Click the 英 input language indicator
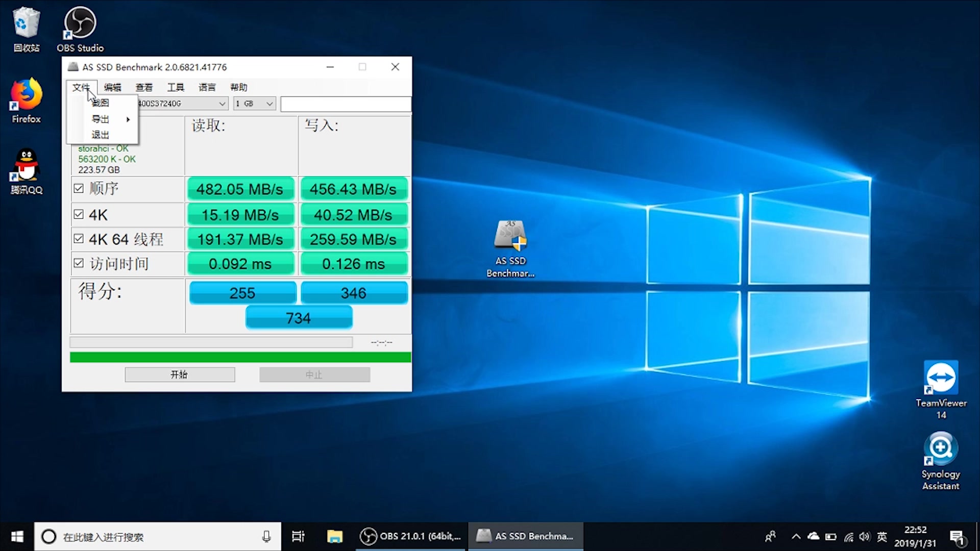Screen dimensions: 980x551 (882, 536)
